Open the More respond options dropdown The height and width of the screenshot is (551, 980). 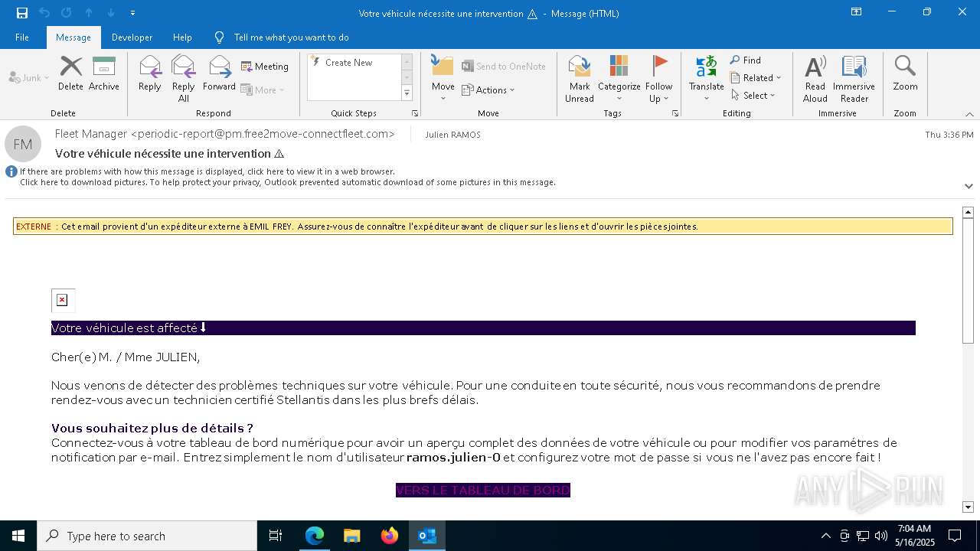tap(263, 90)
